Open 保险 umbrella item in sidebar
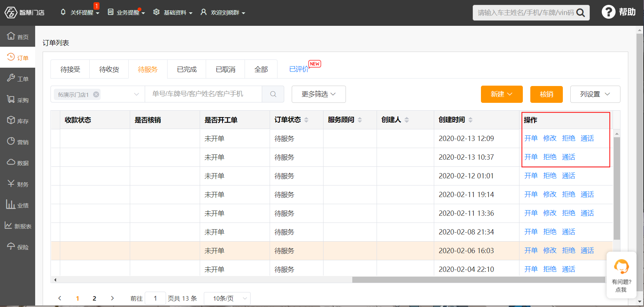644x307 pixels. pyautogui.click(x=18, y=246)
